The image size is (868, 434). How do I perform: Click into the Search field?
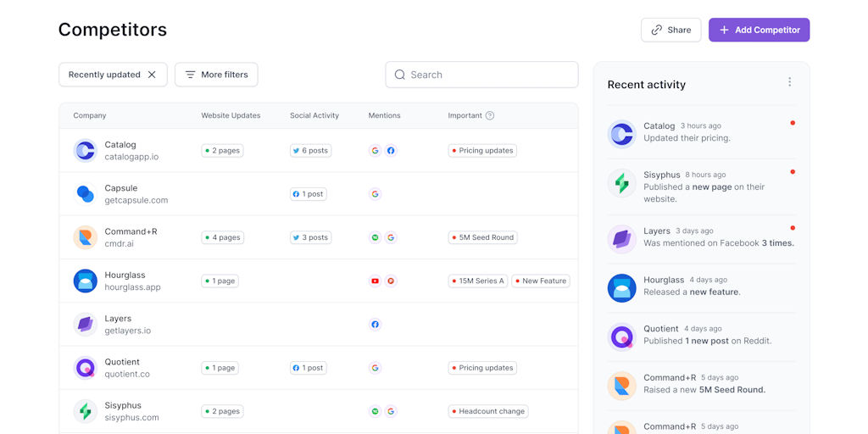click(481, 75)
